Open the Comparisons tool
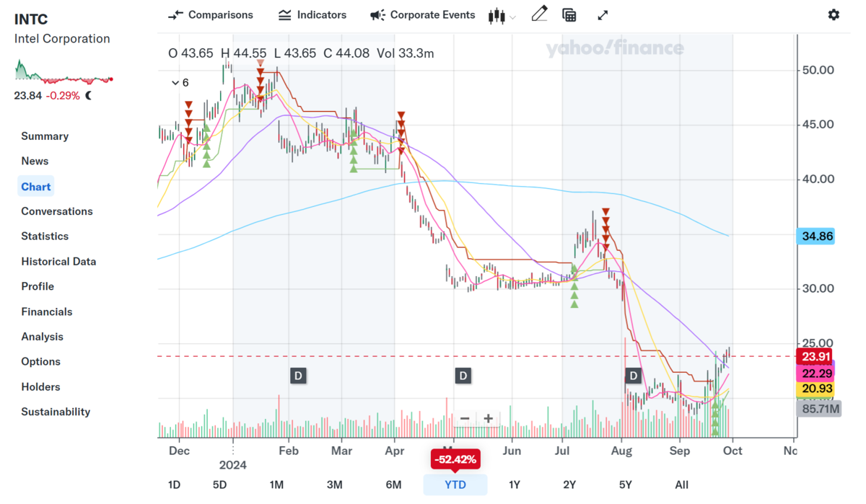This screenshot has width=866, height=504. [x=210, y=14]
